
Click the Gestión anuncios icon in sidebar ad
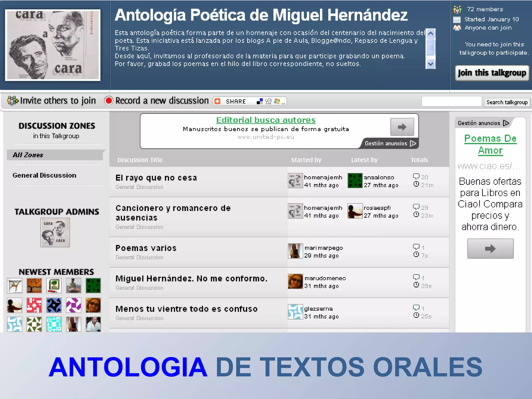pyautogui.click(x=506, y=123)
